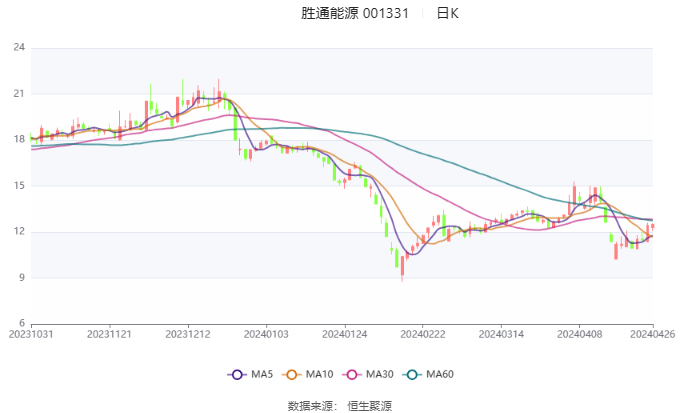Hide the MA10 series via its text label
The height and width of the screenshot is (413, 680).
(320, 374)
